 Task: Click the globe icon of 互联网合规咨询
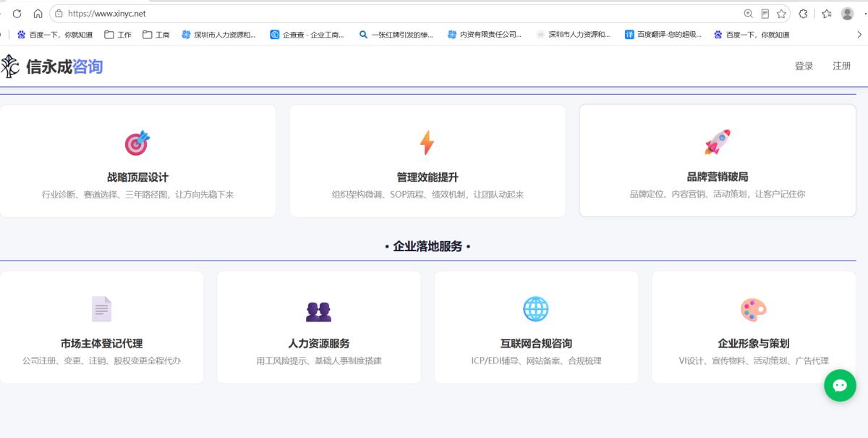(x=536, y=309)
